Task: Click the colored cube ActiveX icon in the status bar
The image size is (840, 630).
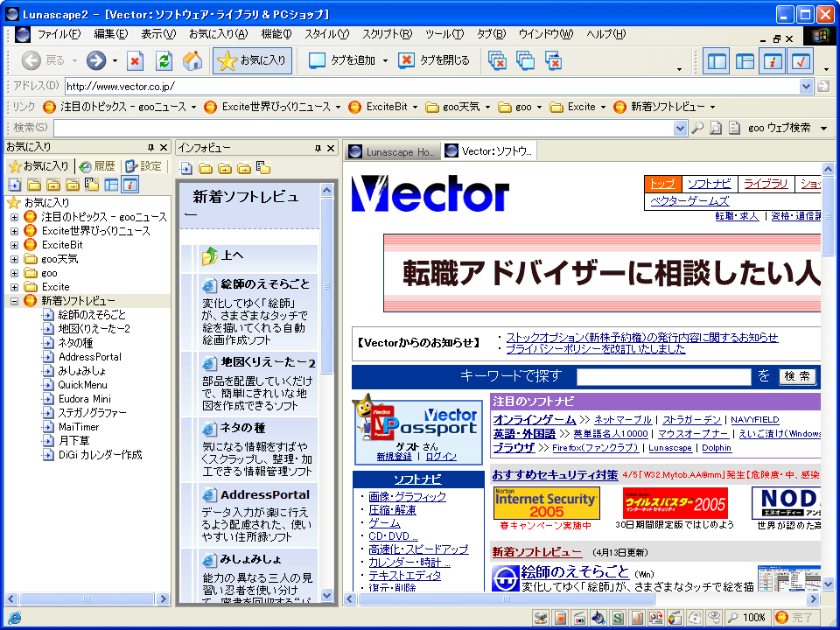Action: click(x=675, y=618)
